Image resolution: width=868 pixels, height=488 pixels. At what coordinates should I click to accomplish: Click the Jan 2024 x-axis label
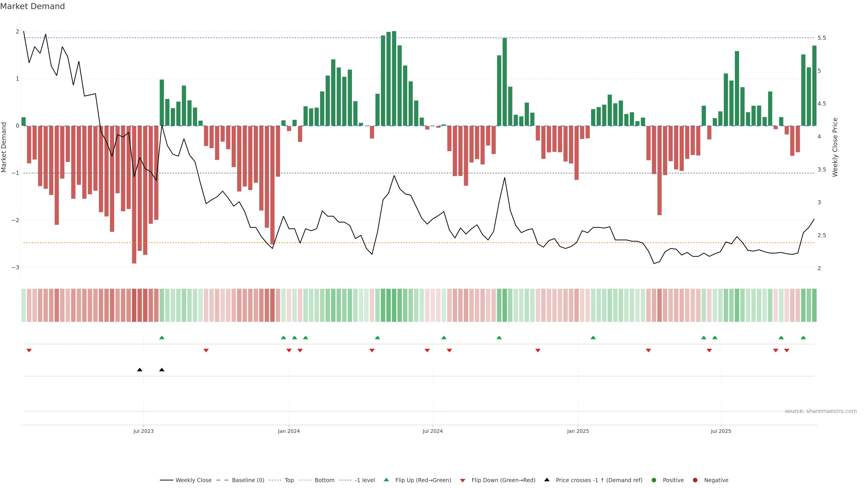(x=289, y=432)
